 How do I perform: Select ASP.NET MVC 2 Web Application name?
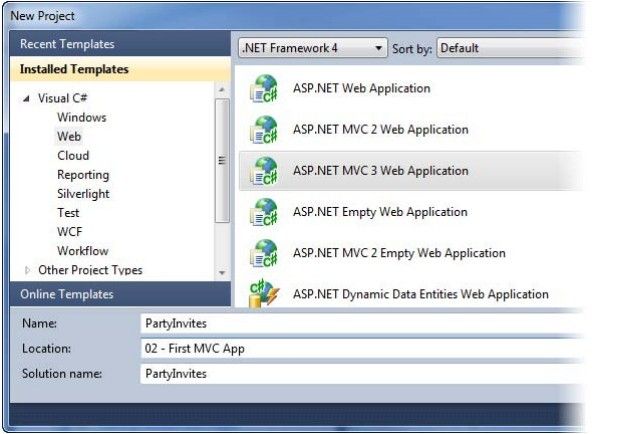pyautogui.click(x=381, y=129)
